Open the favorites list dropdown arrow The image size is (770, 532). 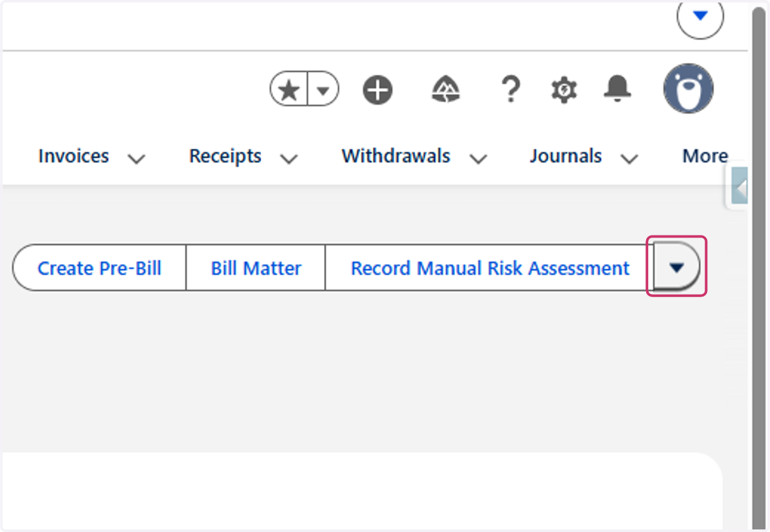coord(324,90)
